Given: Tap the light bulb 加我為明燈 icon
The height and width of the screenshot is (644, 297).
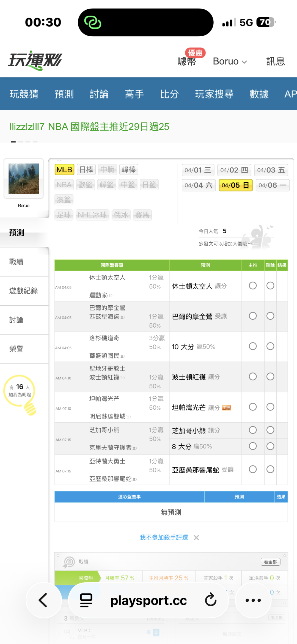Looking at the screenshot, I should [x=20, y=394].
